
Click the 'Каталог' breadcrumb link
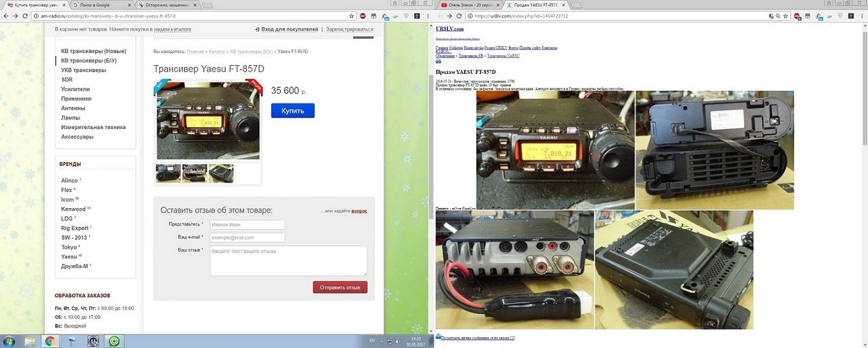(217, 51)
